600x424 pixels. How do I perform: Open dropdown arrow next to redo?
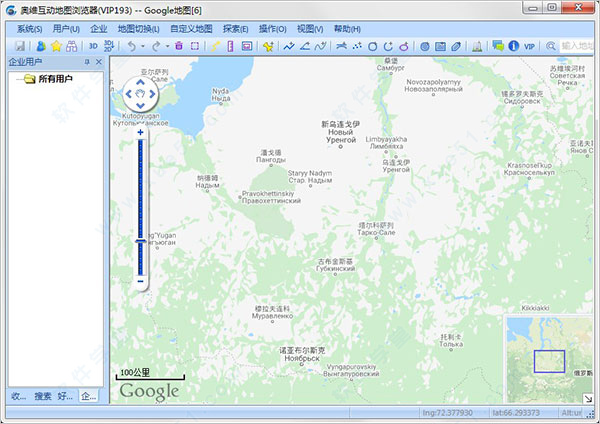coord(167,46)
